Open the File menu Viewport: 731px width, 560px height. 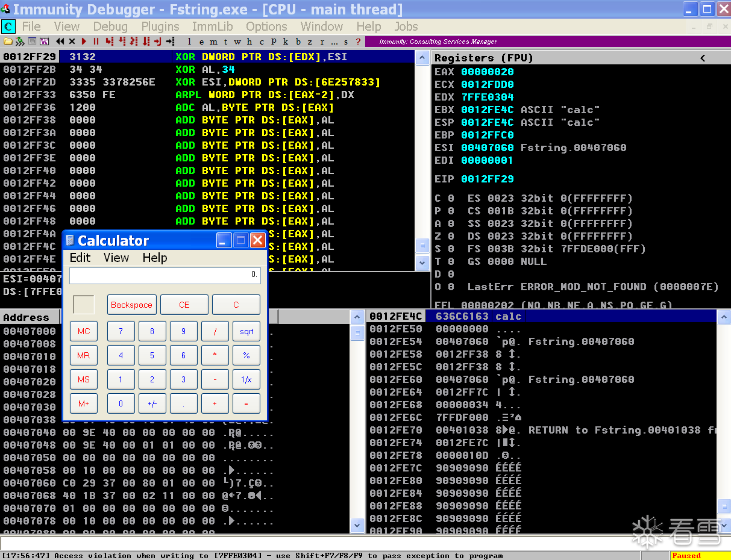tap(31, 26)
